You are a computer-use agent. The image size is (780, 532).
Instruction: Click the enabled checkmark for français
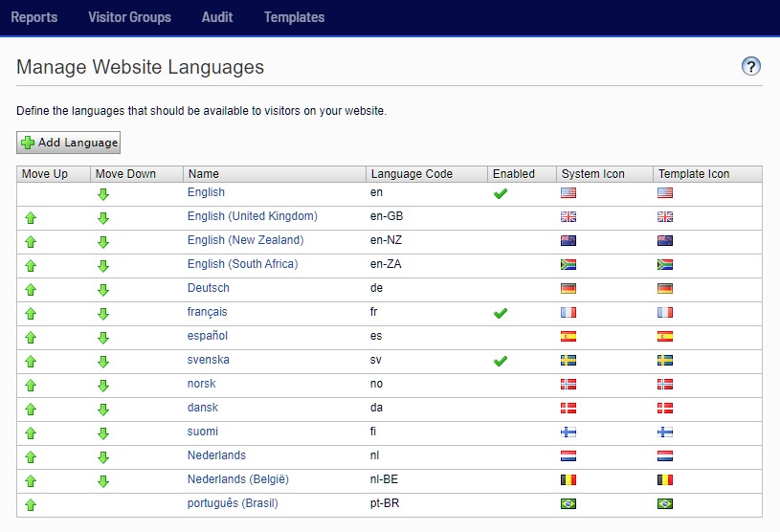[500, 313]
